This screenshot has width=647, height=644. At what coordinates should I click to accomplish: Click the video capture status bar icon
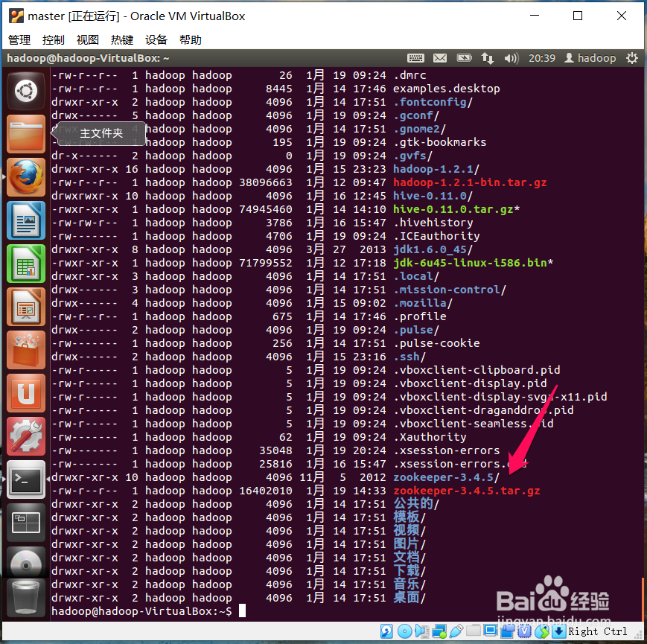pos(508,631)
